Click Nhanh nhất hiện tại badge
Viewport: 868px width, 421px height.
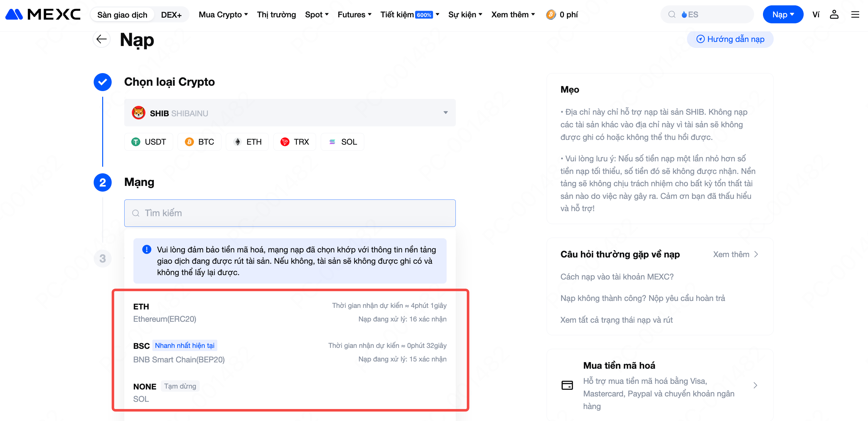185,346
